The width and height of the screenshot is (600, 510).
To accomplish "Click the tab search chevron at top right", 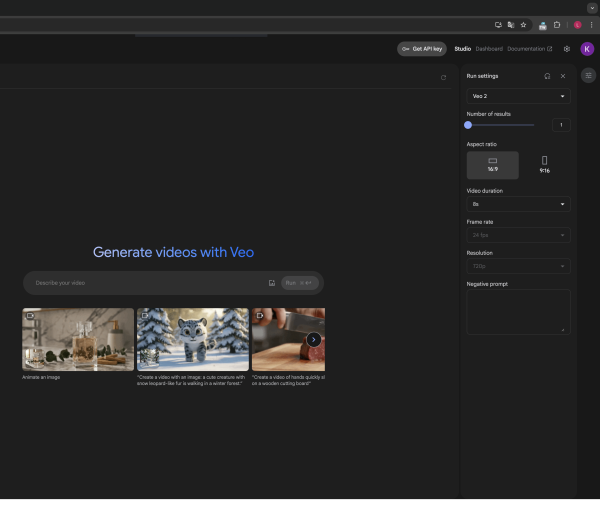I will click(592, 8).
